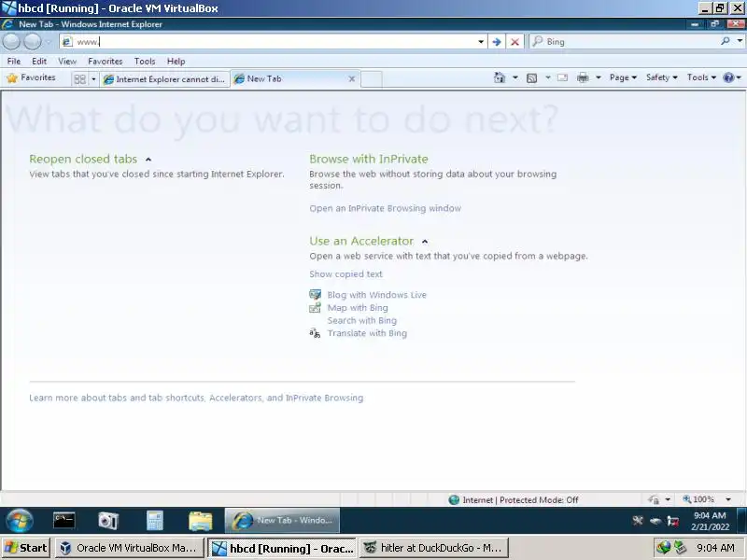Click the red Stop loading X button
The height and width of the screenshot is (560, 747).
514,42
